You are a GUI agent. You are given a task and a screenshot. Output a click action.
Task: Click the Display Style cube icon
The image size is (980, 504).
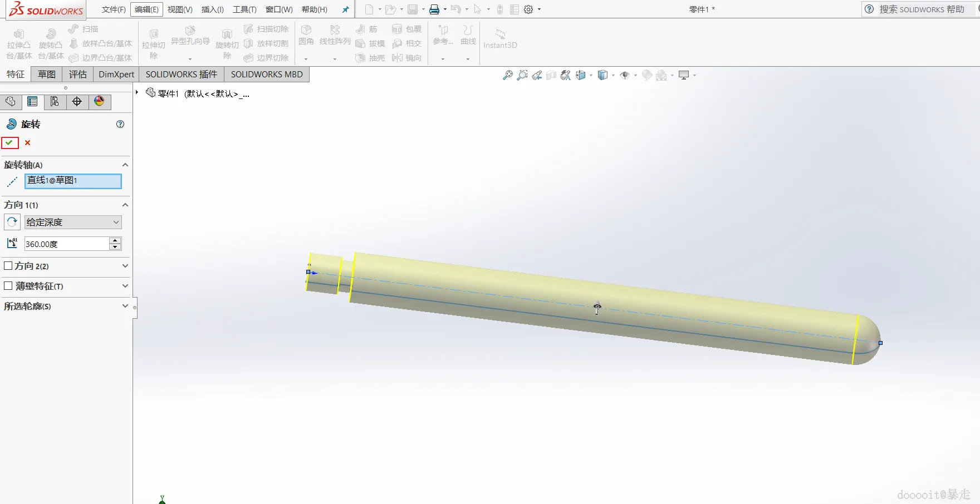[x=602, y=75]
